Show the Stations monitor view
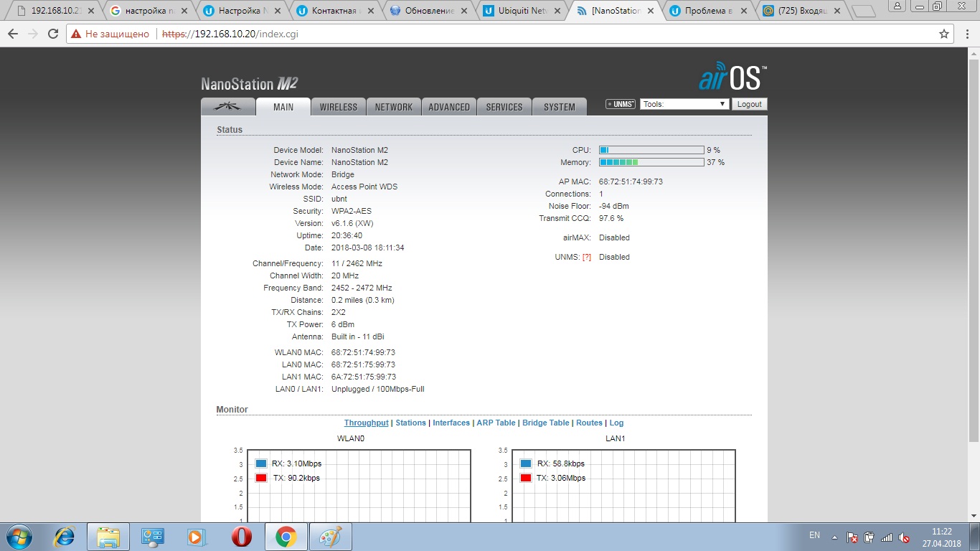The image size is (980, 551). pos(410,423)
